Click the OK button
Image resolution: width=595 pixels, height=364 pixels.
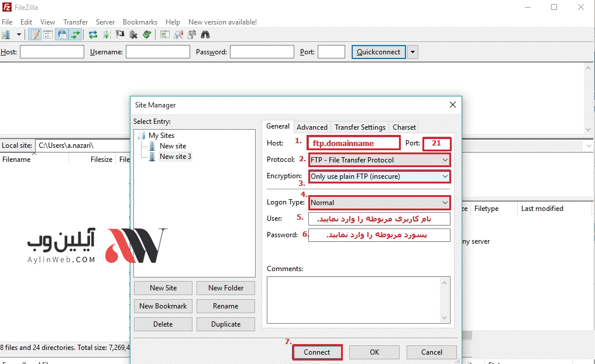click(x=374, y=352)
